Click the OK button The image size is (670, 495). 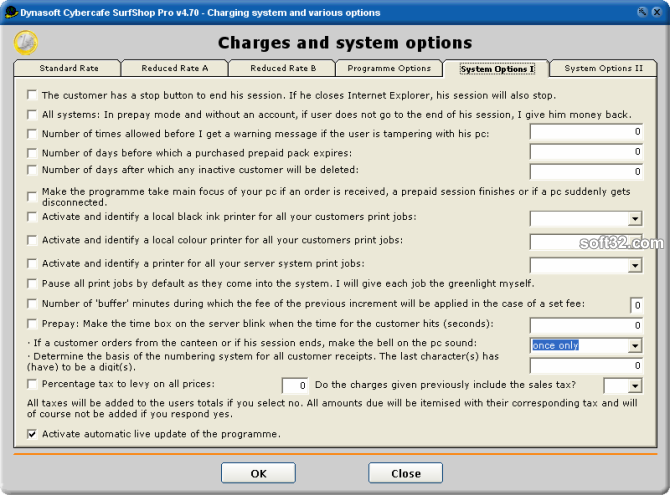258,473
